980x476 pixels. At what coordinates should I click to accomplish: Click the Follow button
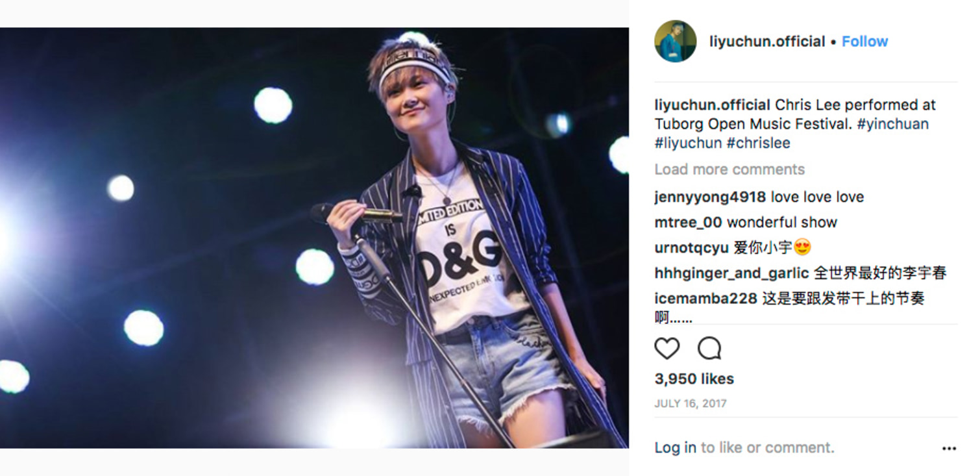tap(864, 42)
